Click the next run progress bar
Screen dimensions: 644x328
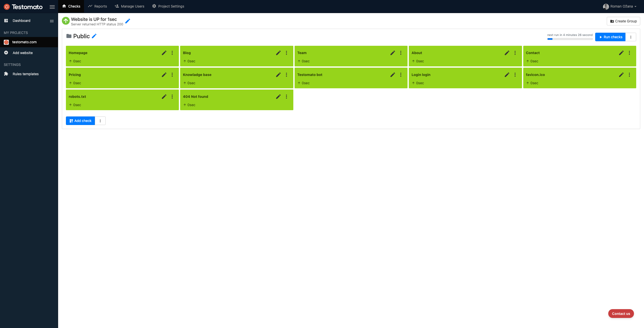(570, 39)
